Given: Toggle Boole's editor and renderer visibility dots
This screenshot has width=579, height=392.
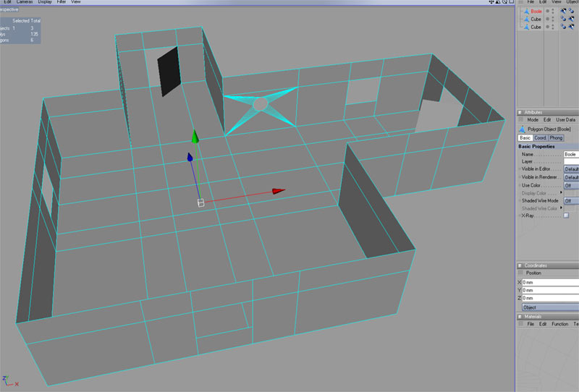Looking at the screenshot, I should pos(553,12).
